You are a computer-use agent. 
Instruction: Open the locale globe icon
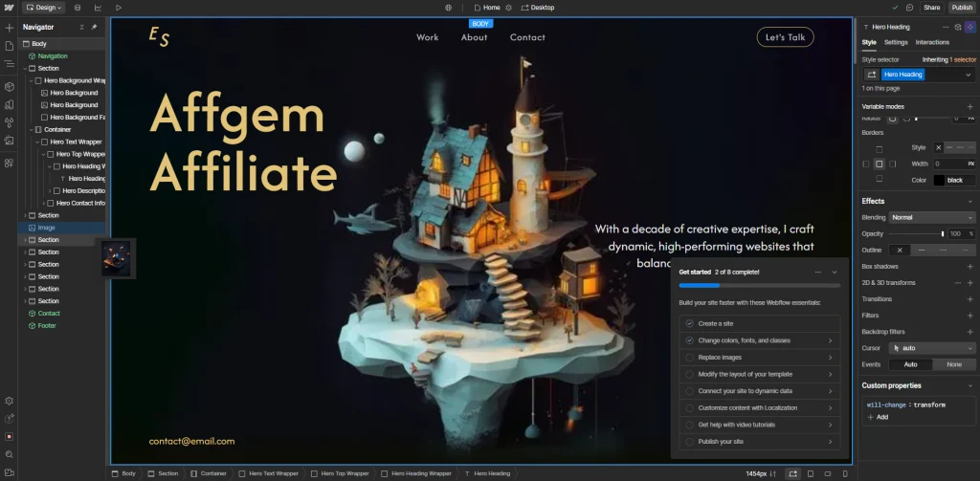(448, 8)
